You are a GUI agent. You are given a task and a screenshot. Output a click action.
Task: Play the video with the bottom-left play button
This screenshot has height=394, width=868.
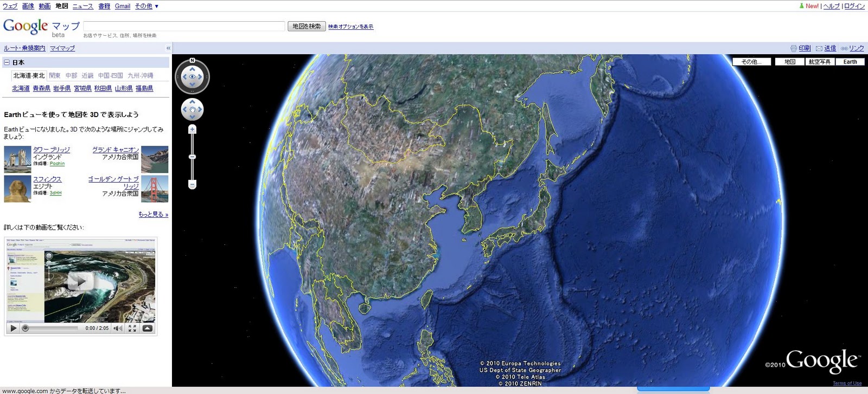point(13,328)
